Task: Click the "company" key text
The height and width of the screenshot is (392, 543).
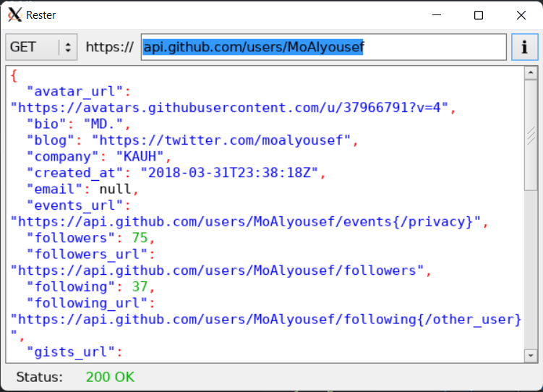Action: tap(63, 156)
